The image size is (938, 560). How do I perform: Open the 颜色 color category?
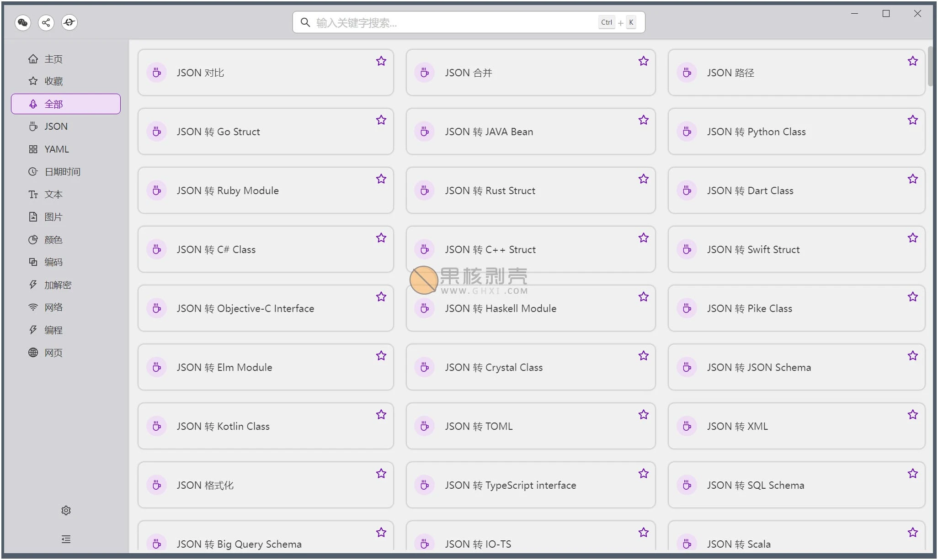click(53, 240)
